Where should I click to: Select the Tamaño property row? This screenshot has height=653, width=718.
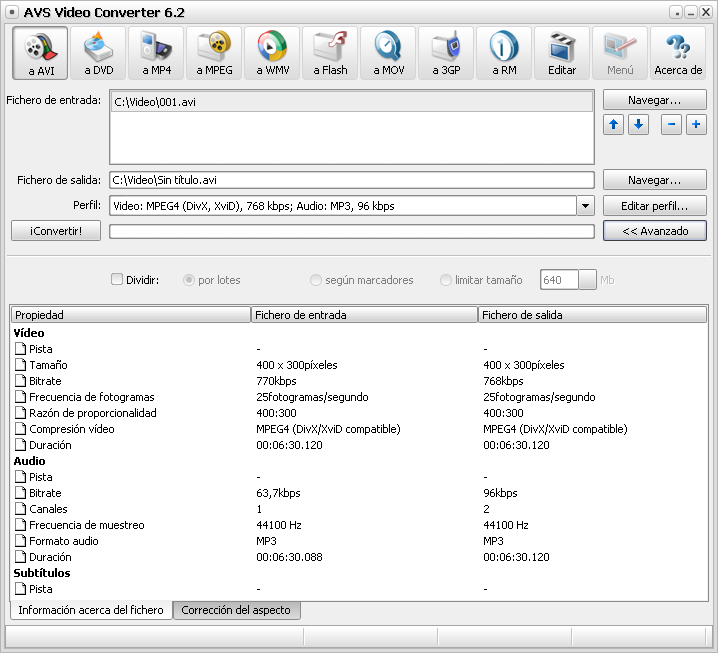pos(359,365)
